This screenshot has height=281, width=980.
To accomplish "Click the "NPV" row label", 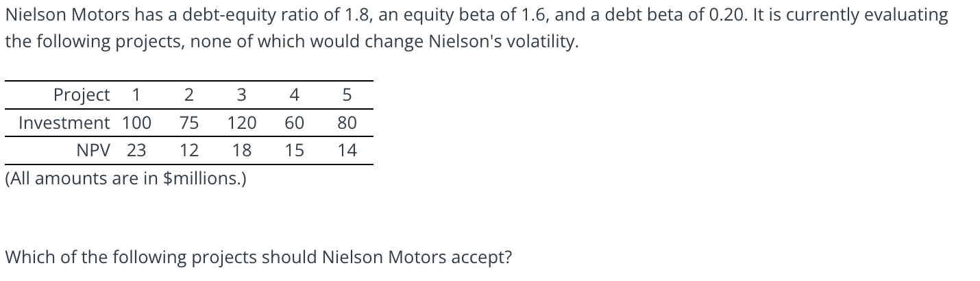I will pos(93,150).
